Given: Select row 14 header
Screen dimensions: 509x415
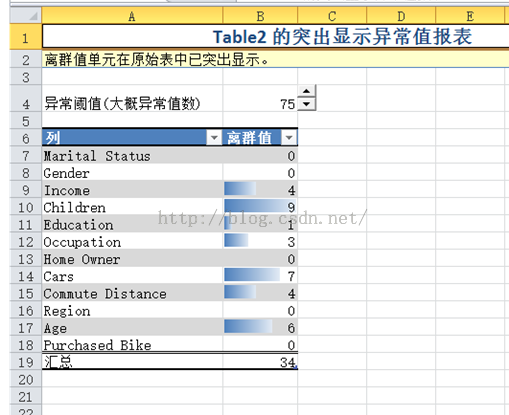Looking at the screenshot, I should tap(26, 275).
